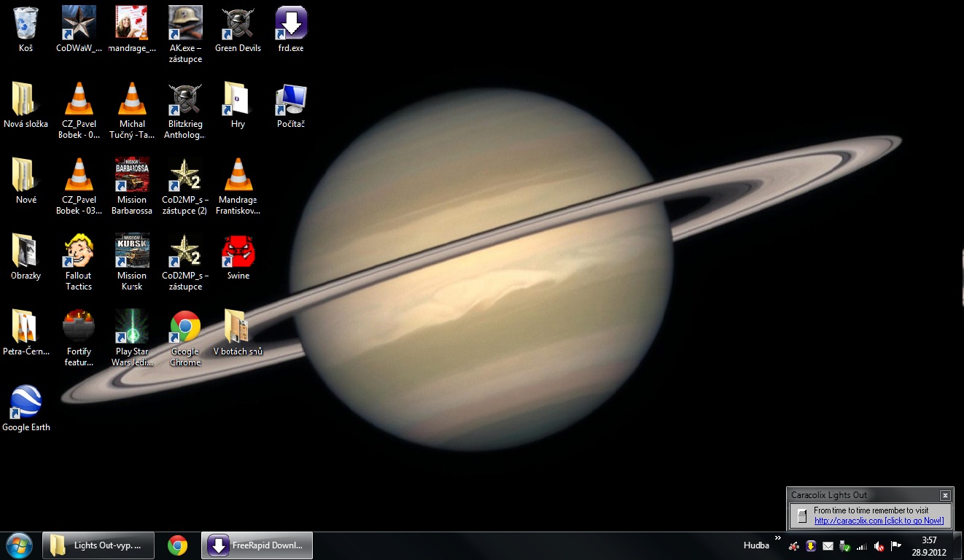964x560 pixels.
Task: Click the Google Chrome desktop shortcut
Action: pos(185,327)
